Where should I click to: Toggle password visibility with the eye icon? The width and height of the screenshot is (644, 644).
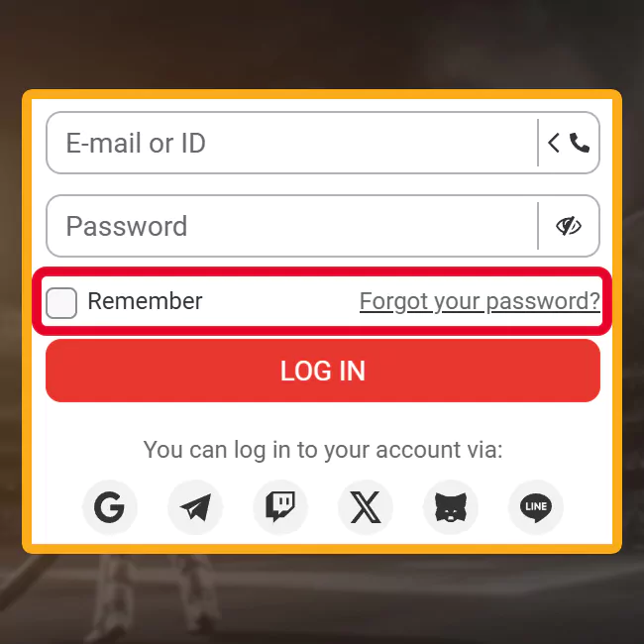click(x=569, y=226)
